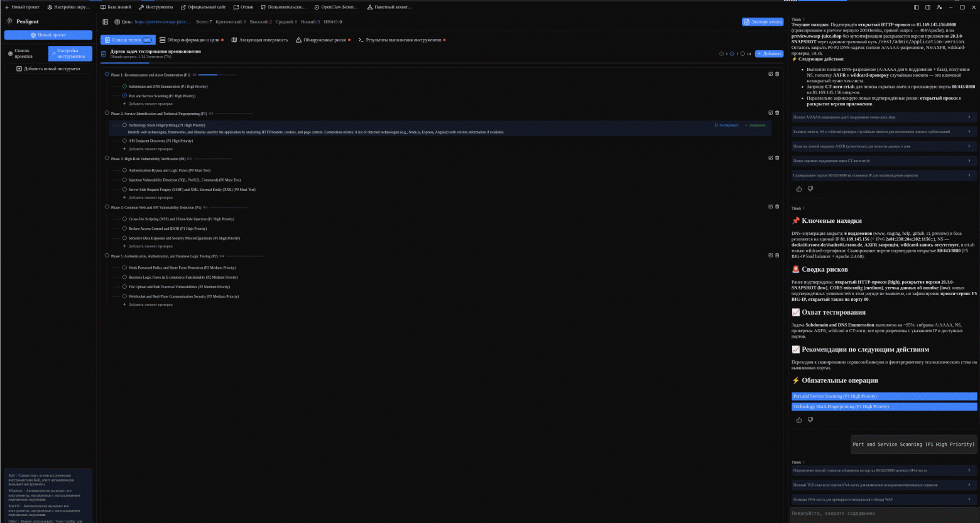The image size is (980, 523).
Task: Open Инструменты wrench item in top bar
Action: pos(156,7)
